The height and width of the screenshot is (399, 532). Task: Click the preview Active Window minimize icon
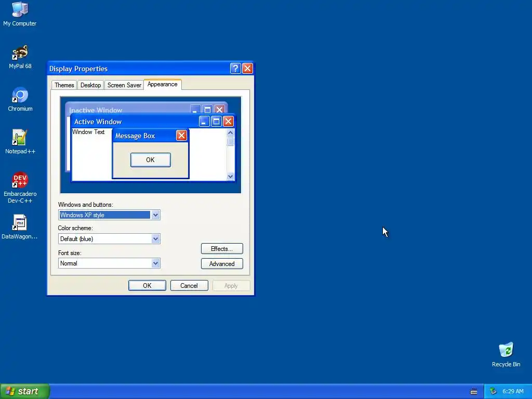[x=204, y=122]
